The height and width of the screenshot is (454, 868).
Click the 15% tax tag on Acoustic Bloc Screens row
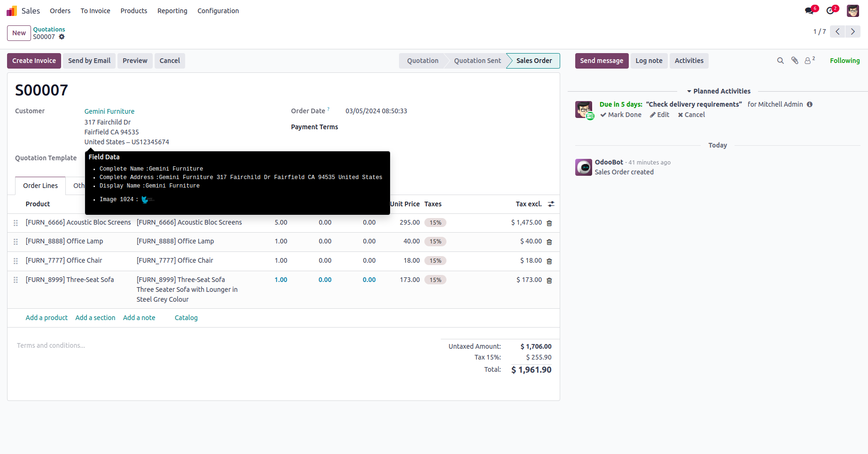pyautogui.click(x=435, y=223)
